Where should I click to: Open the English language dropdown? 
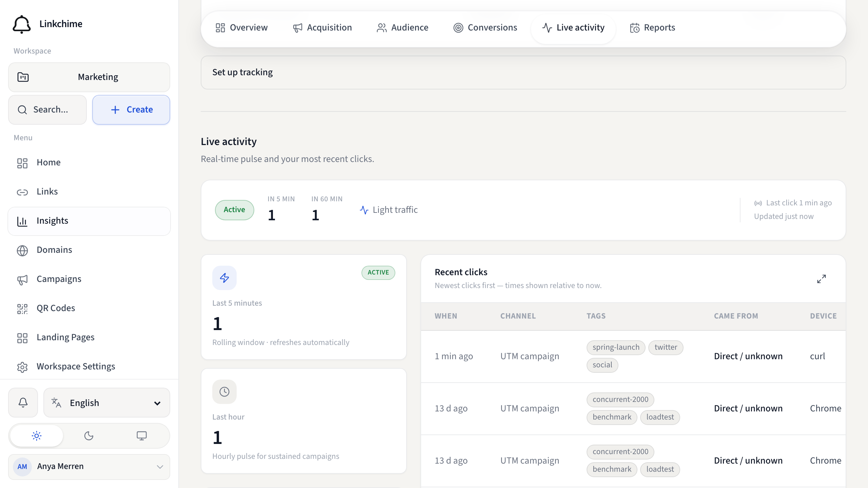107,403
